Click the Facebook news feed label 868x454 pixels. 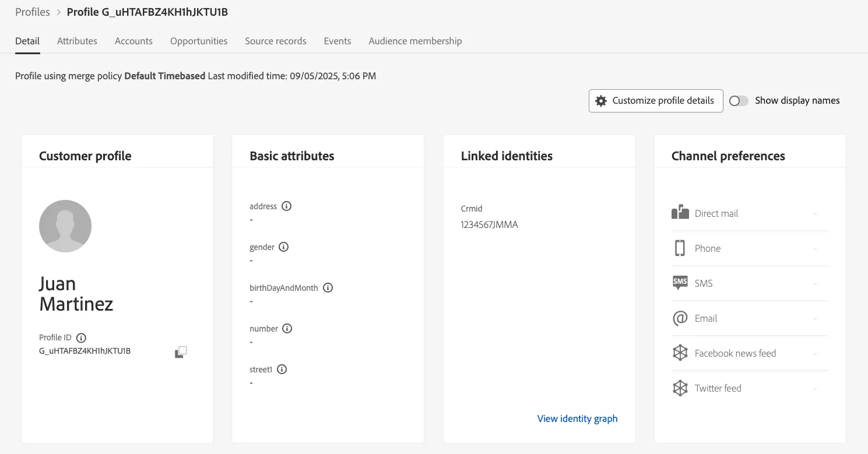pyautogui.click(x=735, y=353)
